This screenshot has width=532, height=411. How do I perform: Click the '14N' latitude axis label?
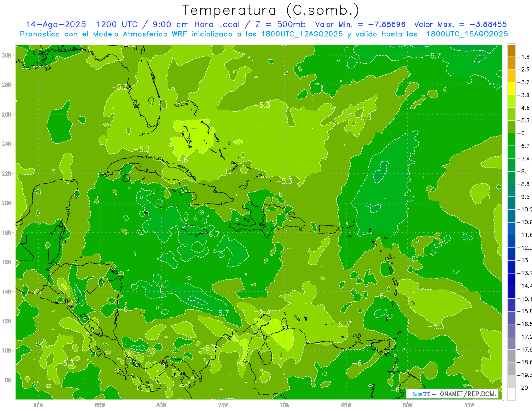click(x=8, y=291)
